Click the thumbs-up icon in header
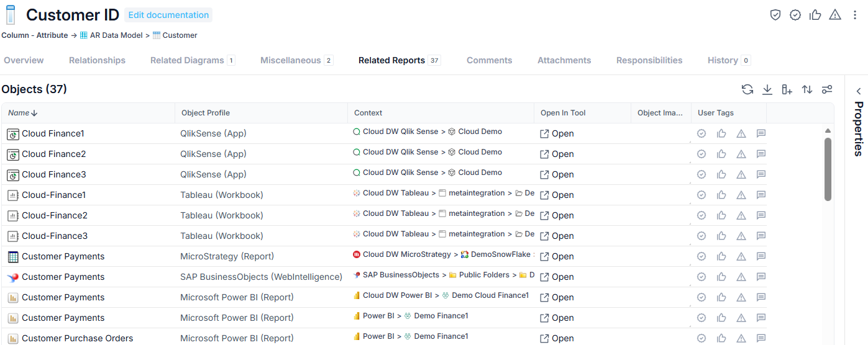Viewport: 868px width, 345px height. click(x=815, y=15)
